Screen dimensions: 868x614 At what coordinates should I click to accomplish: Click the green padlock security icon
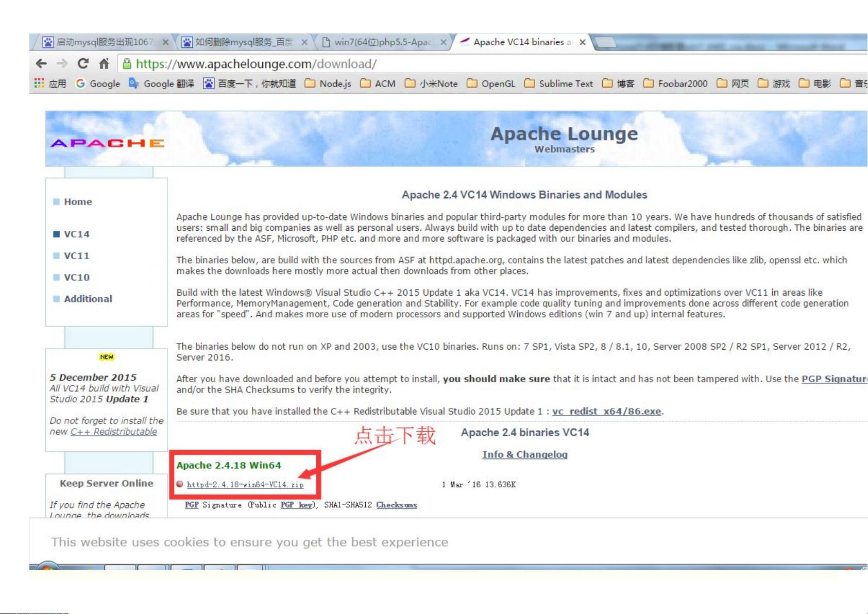click(x=127, y=64)
